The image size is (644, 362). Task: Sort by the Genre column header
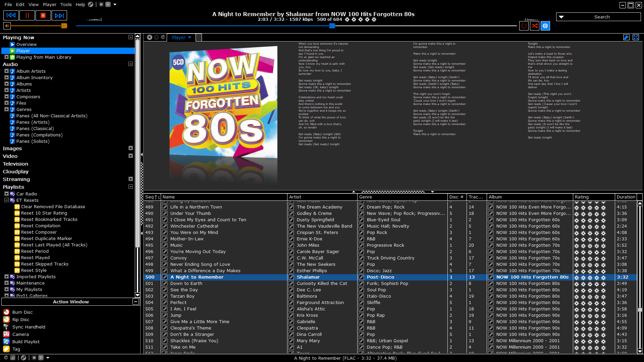[402, 197]
